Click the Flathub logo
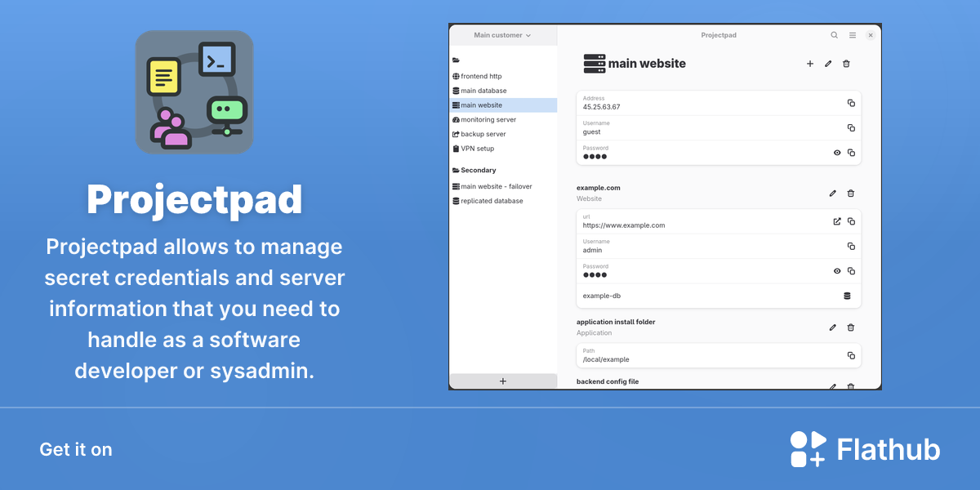This screenshot has height=490, width=980. [865, 449]
